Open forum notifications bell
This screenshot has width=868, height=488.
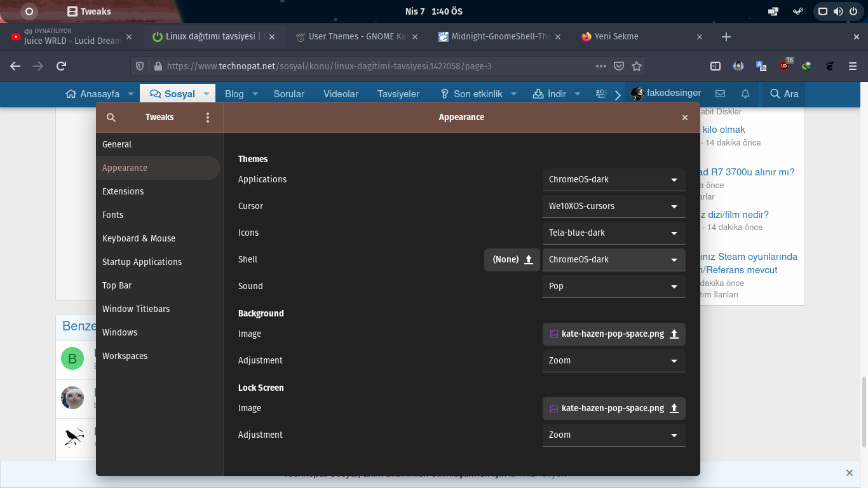coord(745,94)
